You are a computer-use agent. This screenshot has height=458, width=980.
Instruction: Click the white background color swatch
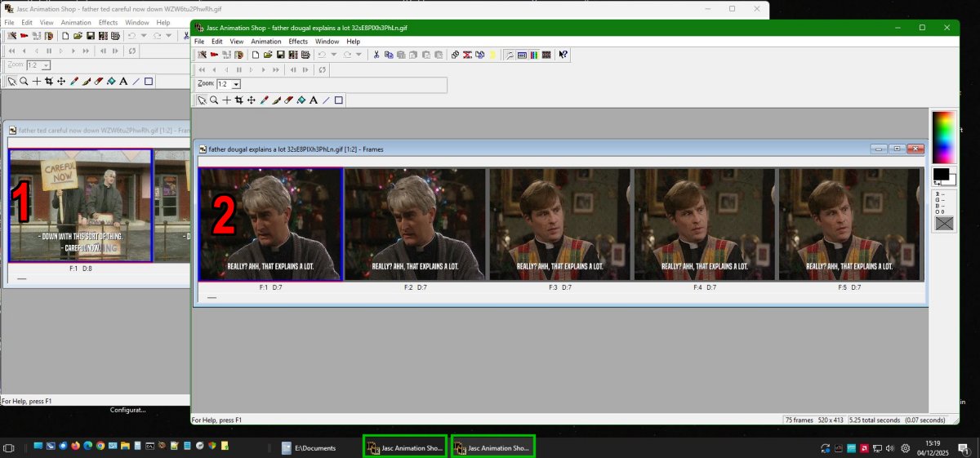[951, 180]
